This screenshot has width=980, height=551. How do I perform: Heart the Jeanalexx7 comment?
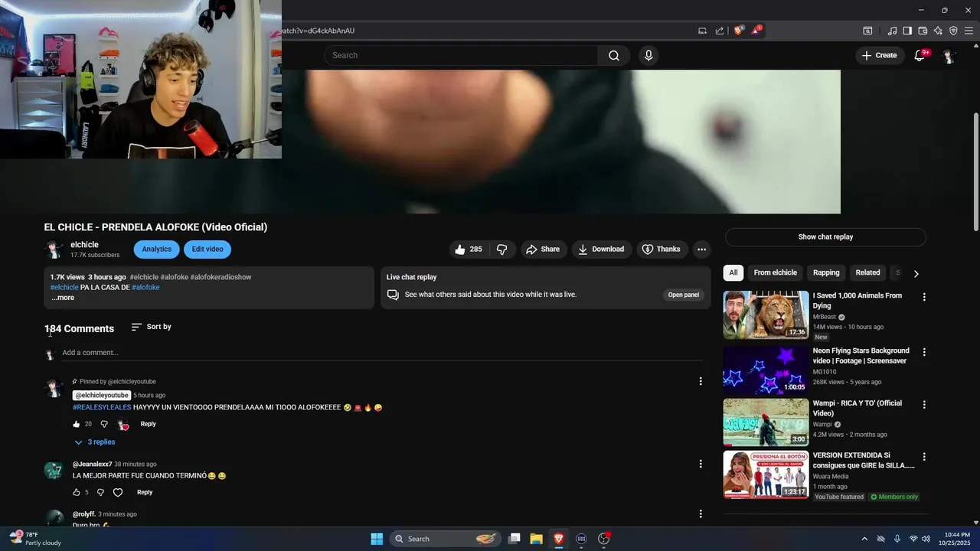click(x=118, y=493)
